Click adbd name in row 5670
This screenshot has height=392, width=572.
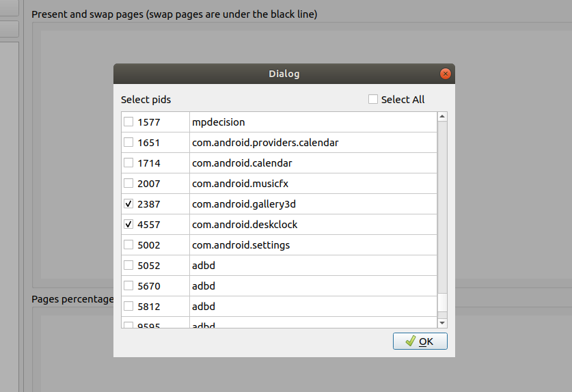pos(204,285)
